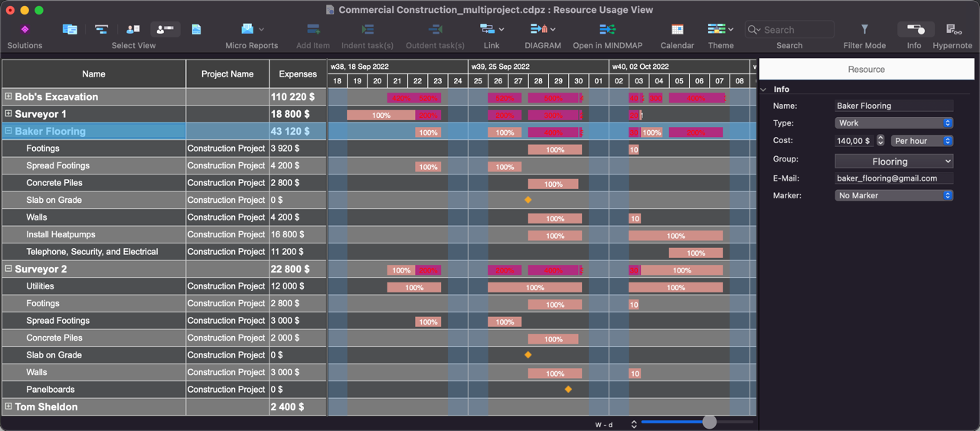Click the Add Item toolbar icon
Screen dimensions: 980x431
[x=313, y=29]
